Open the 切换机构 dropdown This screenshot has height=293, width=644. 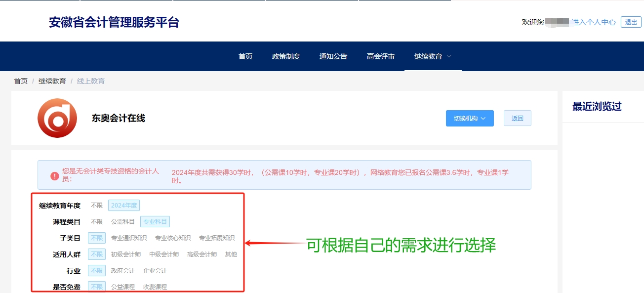pos(469,118)
